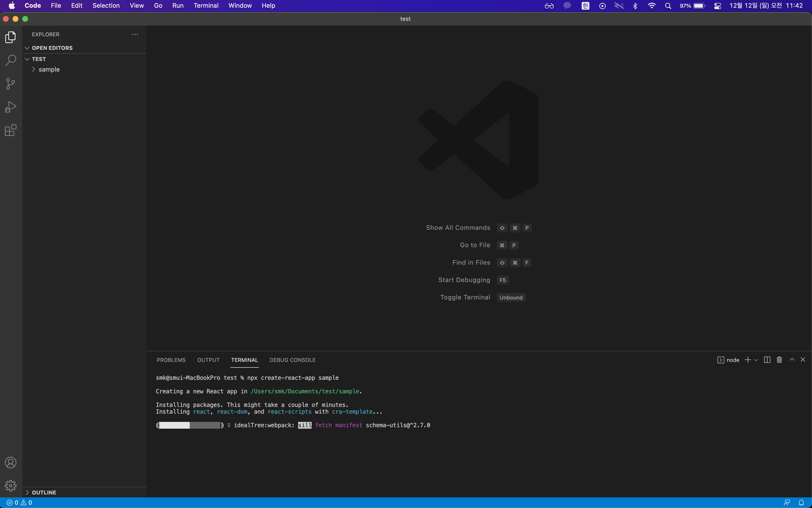Open the feedback icon in status bar
812x508 pixels.
click(787, 503)
